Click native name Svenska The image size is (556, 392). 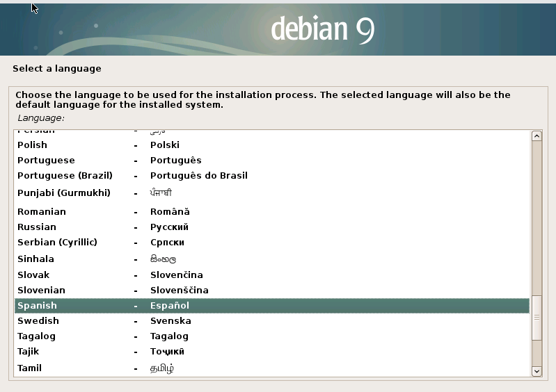coord(170,321)
